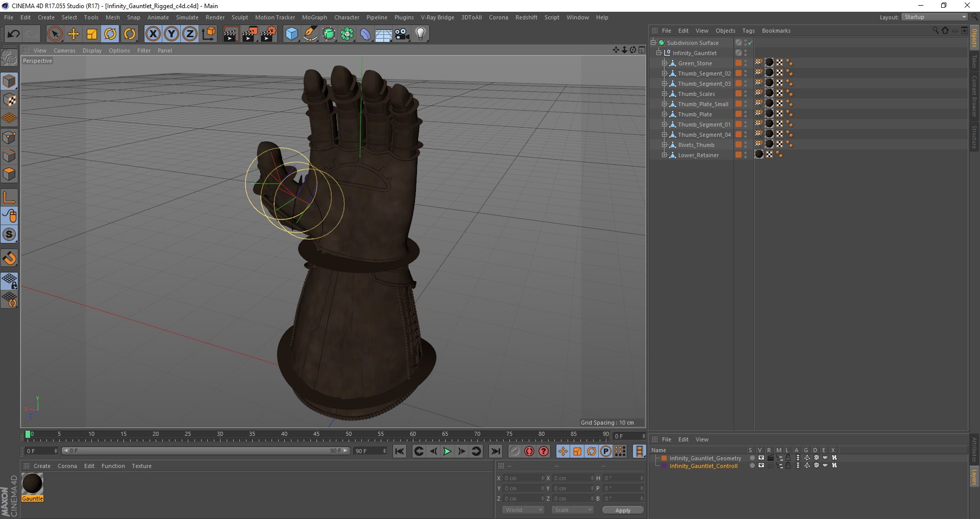Toggle Infinity_Gauntlet_Controll layer solo dot
This screenshot has height=519, width=980.
[752, 465]
